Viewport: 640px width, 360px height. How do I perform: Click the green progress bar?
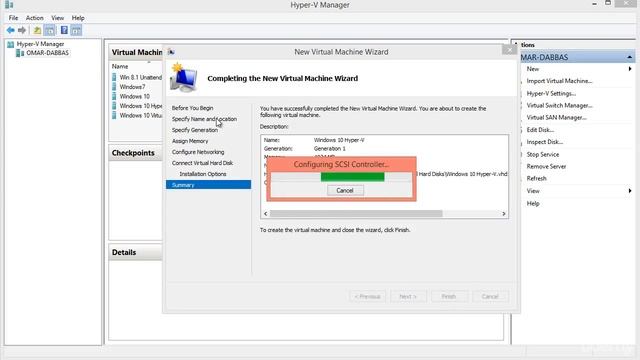(x=352, y=177)
